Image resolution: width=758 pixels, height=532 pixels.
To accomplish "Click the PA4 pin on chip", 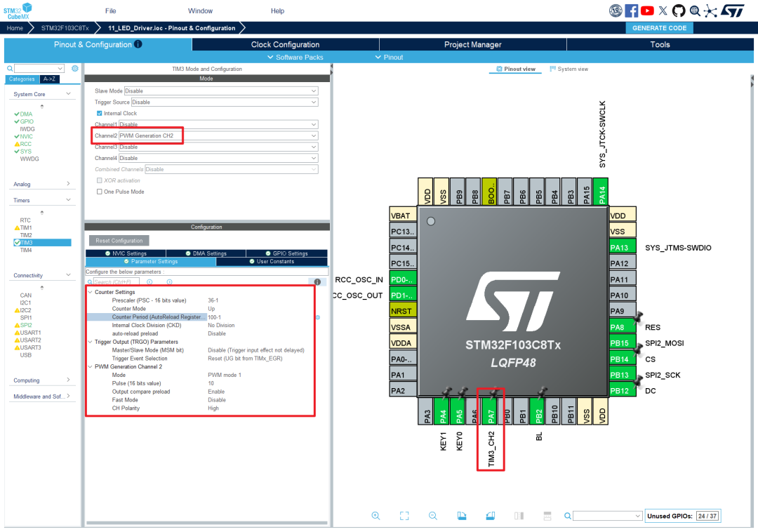I will 443,412.
